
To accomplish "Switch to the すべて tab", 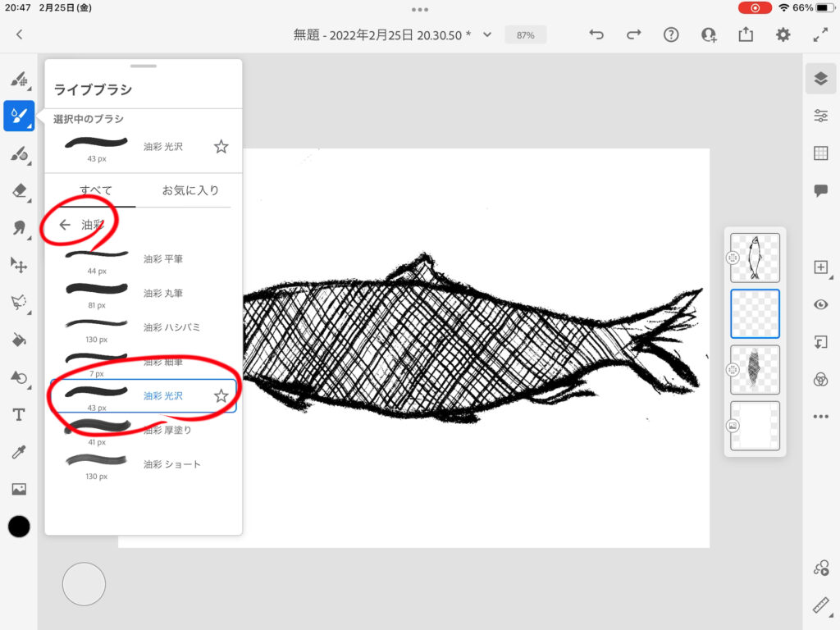I will click(95, 190).
